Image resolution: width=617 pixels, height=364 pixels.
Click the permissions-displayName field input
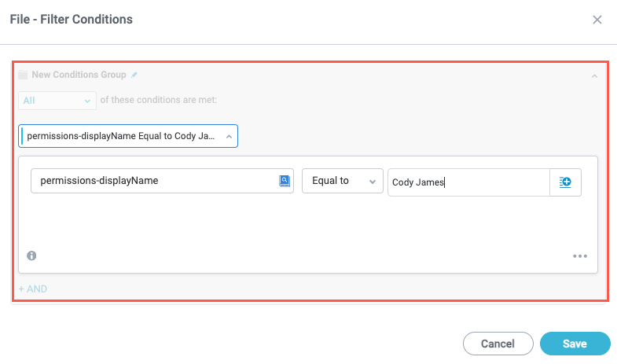coord(153,181)
